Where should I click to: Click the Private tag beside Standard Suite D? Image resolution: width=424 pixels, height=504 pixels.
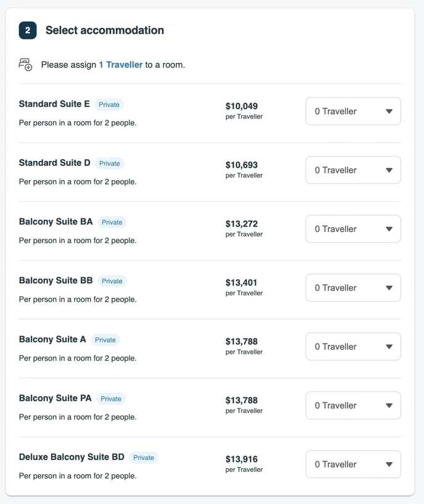tap(109, 163)
